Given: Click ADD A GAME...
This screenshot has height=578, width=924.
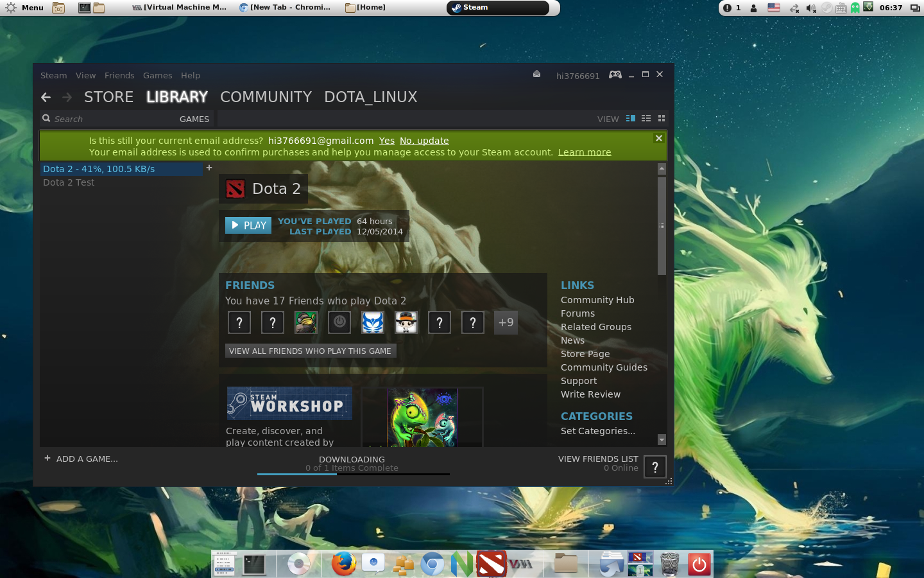Looking at the screenshot, I should click(87, 459).
